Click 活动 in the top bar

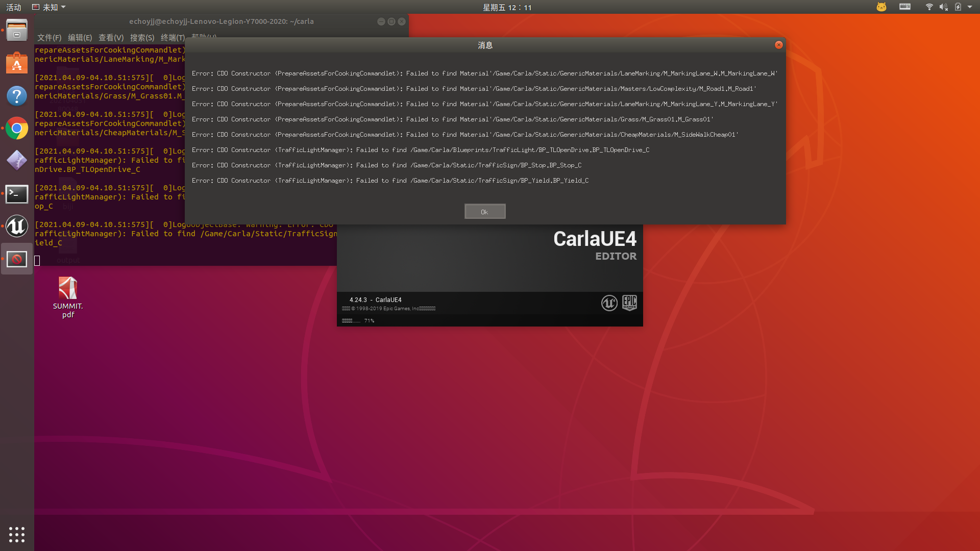tap(13, 7)
